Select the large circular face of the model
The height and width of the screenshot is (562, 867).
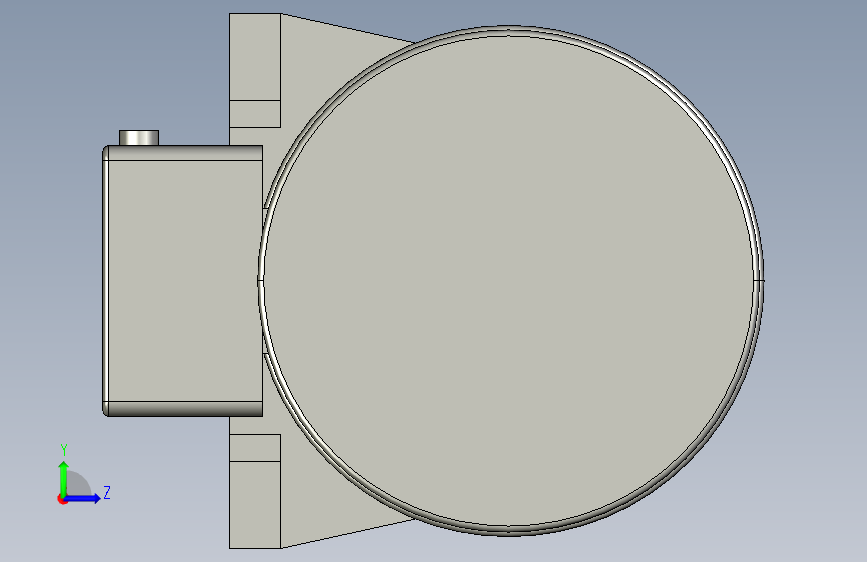pyautogui.click(x=510, y=280)
